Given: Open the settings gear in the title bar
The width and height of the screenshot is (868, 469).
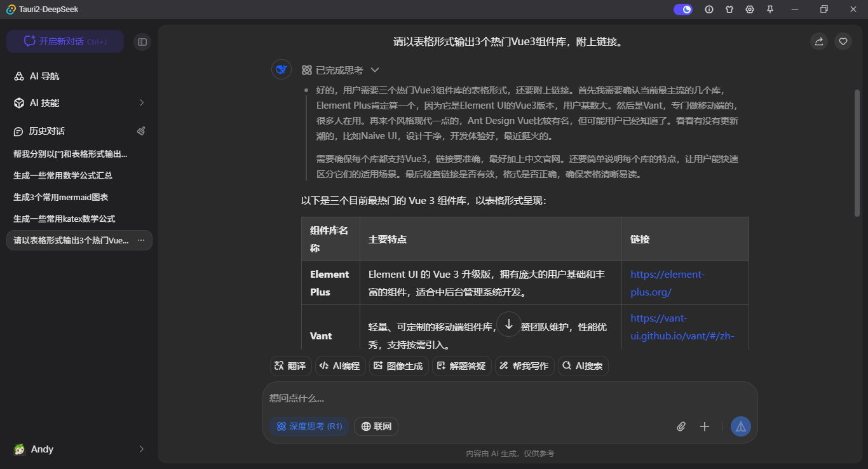Looking at the screenshot, I should [x=750, y=10].
